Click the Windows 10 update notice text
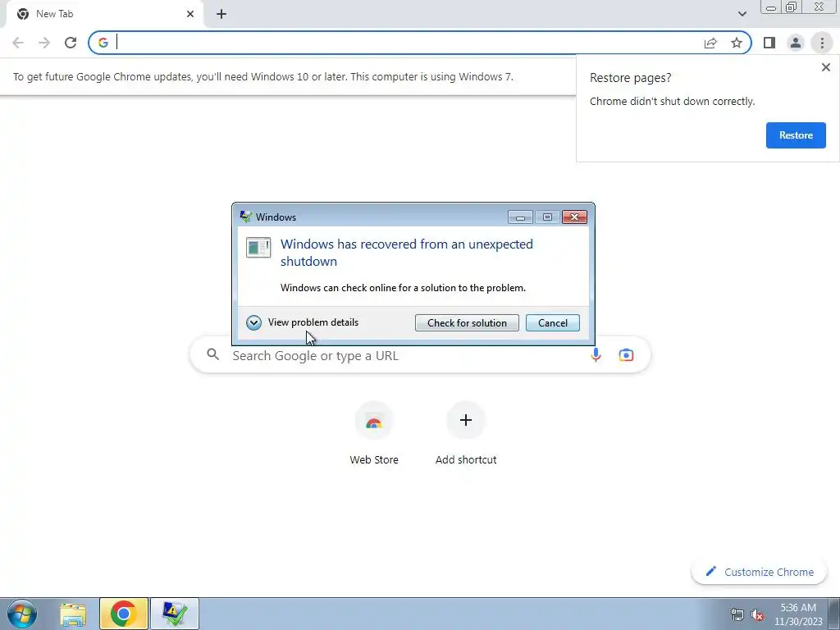This screenshot has width=840, height=630. pos(263,76)
